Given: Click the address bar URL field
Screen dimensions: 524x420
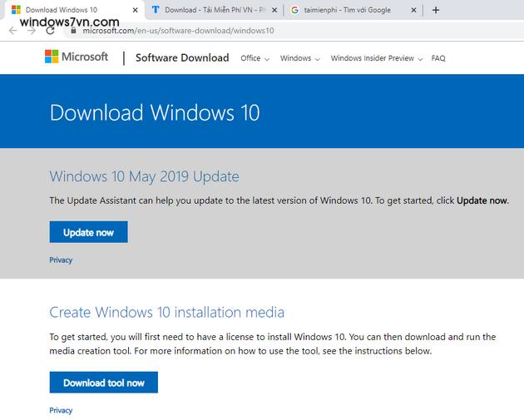Looking at the screenshot, I should tap(250, 31).
